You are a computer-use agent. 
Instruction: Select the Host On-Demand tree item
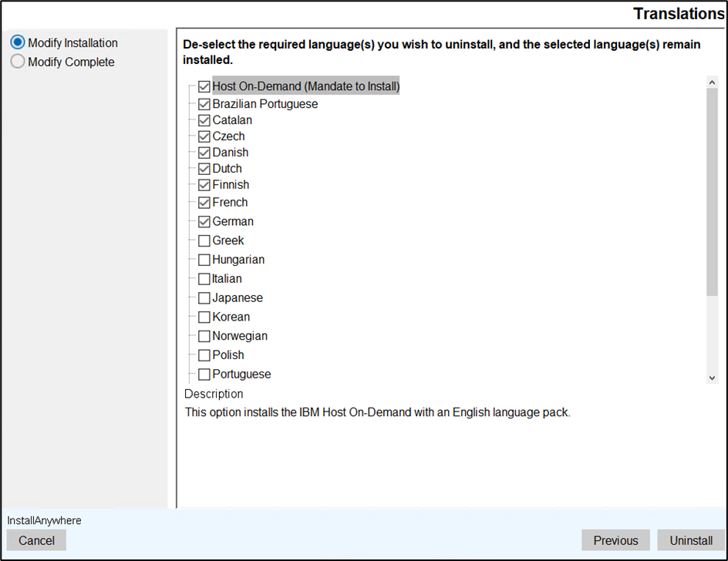(x=305, y=86)
